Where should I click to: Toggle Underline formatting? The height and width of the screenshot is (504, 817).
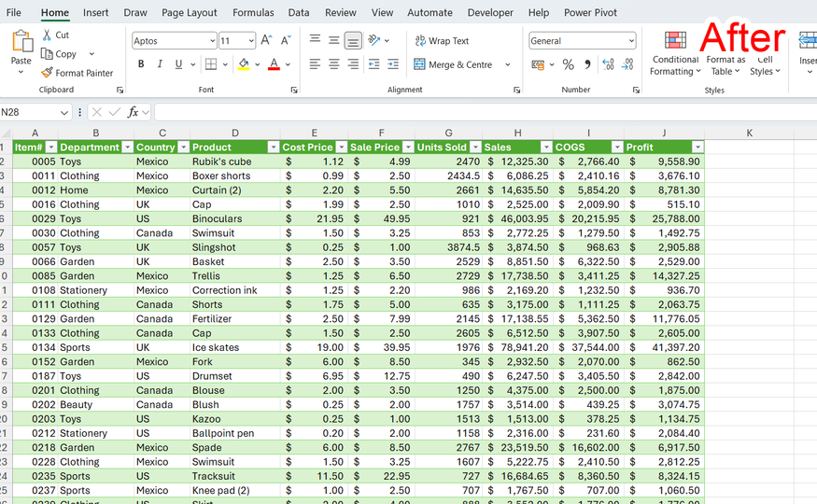click(x=178, y=64)
